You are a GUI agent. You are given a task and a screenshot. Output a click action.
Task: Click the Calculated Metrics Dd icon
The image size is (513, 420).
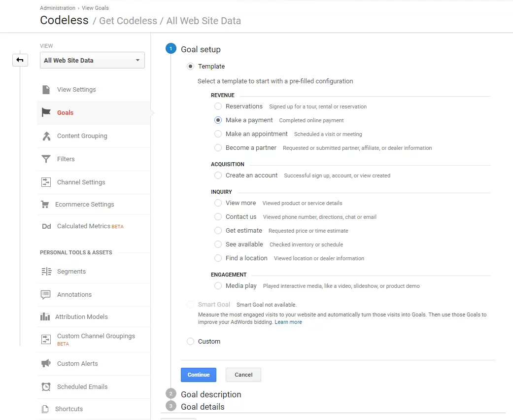pos(46,226)
